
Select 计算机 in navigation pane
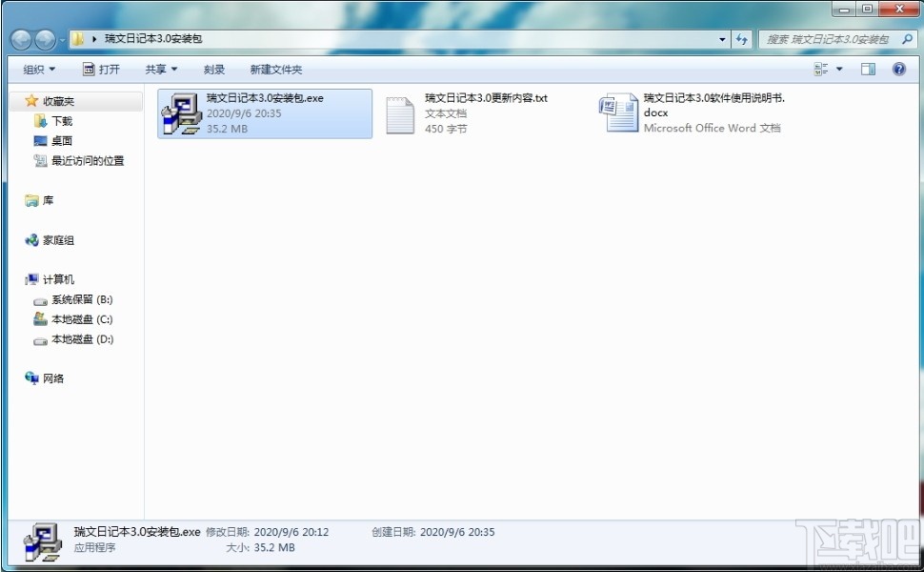coord(58,279)
